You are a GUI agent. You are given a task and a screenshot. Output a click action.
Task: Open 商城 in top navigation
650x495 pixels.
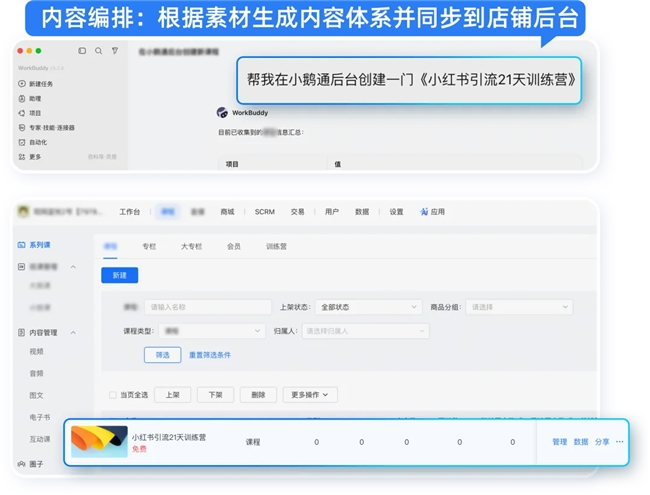pos(227,211)
